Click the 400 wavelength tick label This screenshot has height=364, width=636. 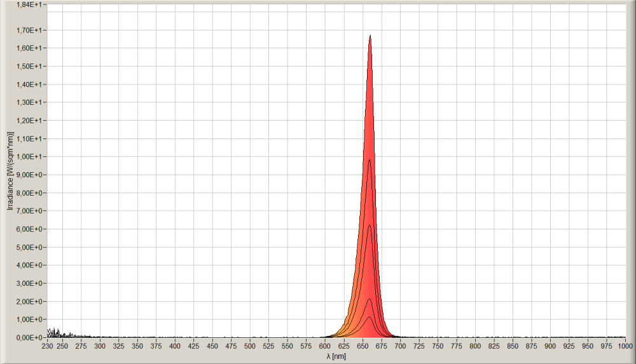(175, 346)
